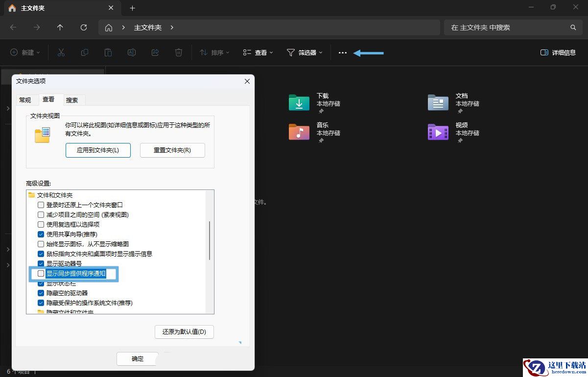Check 使用复选框以选择项
The width and height of the screenshot is (588, 377).
[41, 224]
